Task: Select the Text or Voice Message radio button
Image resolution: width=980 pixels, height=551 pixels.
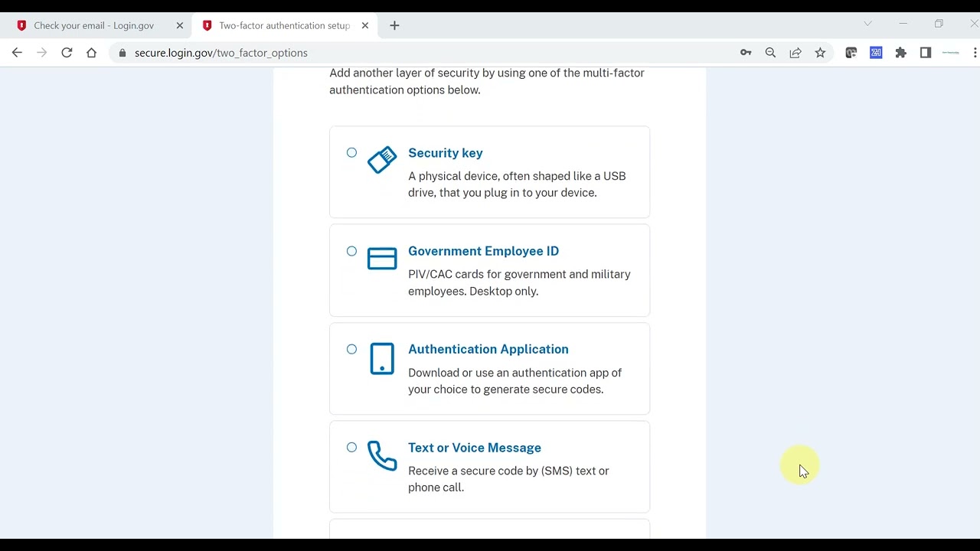Action: [351, 447]
